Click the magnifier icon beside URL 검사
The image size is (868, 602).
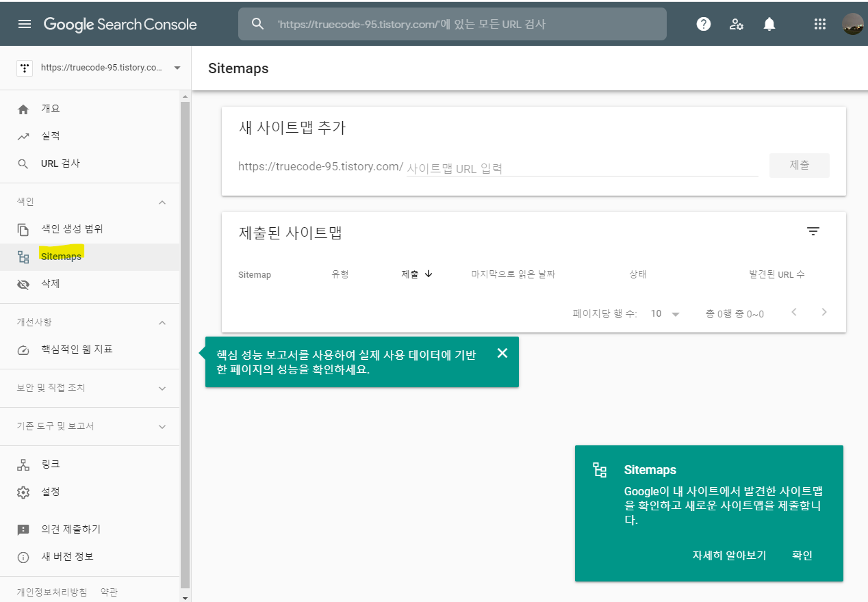coord(23,164)
